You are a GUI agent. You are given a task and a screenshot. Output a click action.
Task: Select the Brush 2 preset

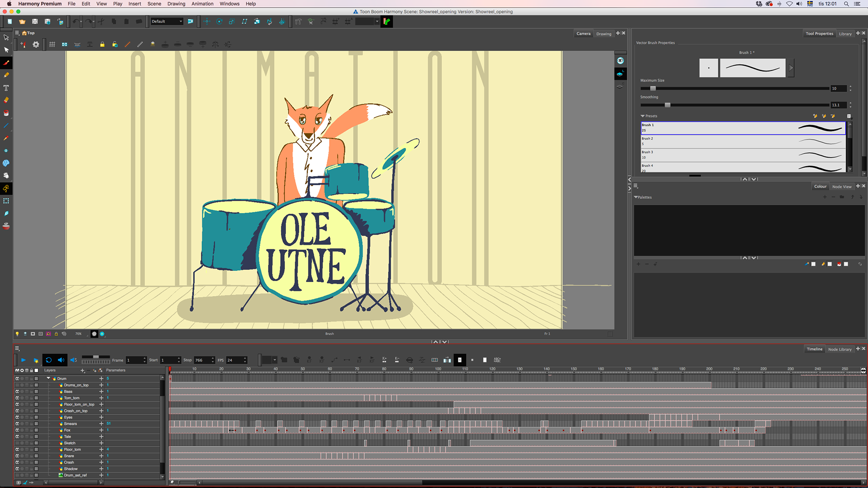pos(743,141)
